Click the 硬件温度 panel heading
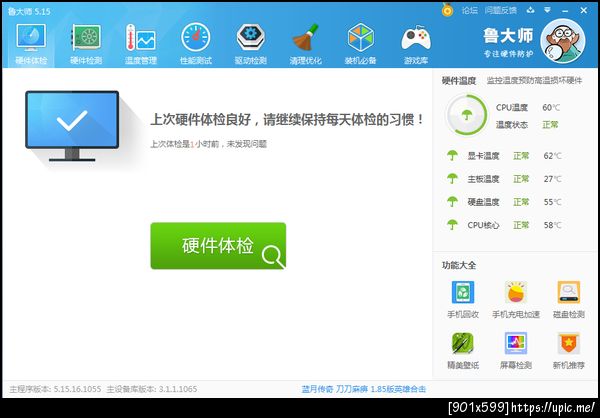 (459, 81)
